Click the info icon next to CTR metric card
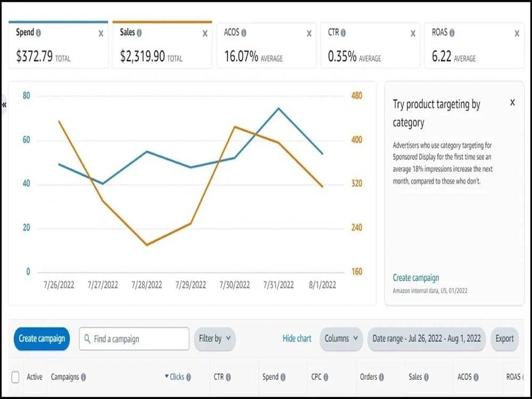The width and height of the screenshot is (532, 399). (x=343, y=33)
